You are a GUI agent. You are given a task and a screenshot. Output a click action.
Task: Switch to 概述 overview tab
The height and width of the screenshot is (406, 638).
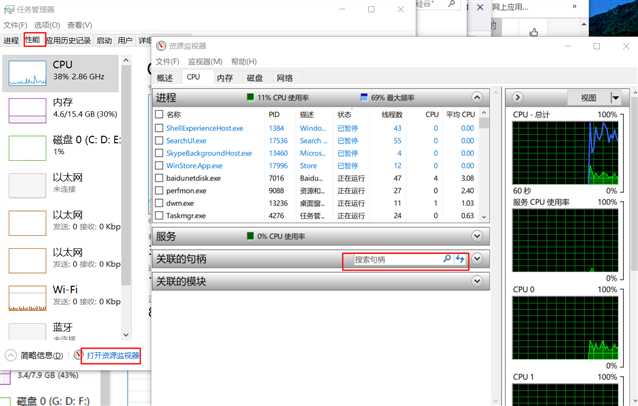165,78
